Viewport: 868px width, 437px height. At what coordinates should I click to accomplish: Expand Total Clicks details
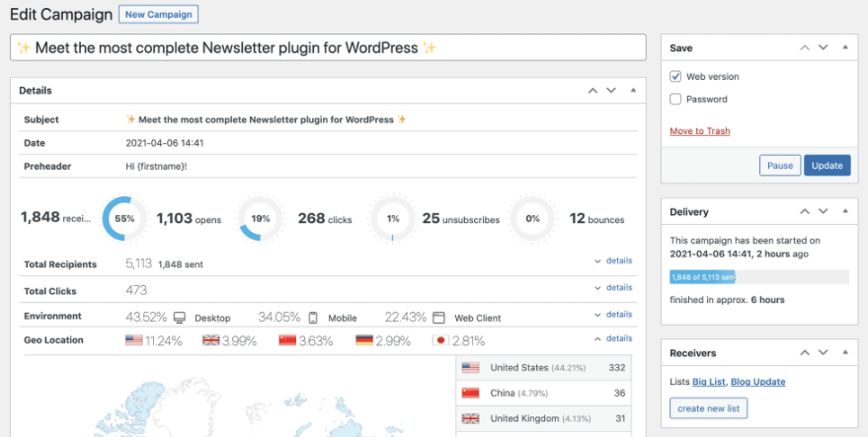(613, 288)
